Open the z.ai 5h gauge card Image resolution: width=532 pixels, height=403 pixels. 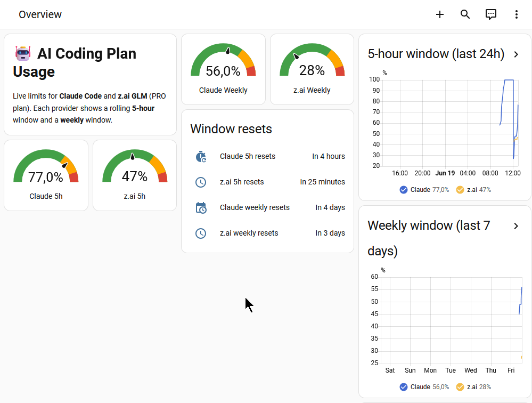[135, 175]
